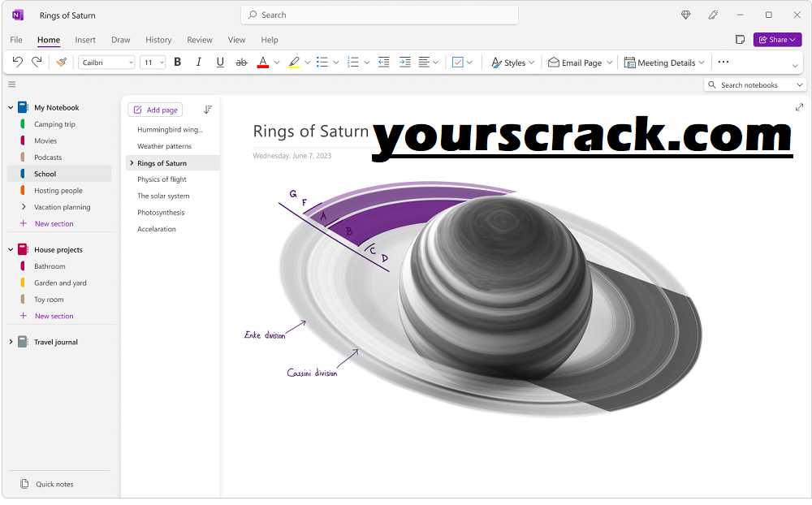This screenshot has height=505, width=812.
Task: Expand Rings of Saturn subpages chevron
Action: [132, 162]
